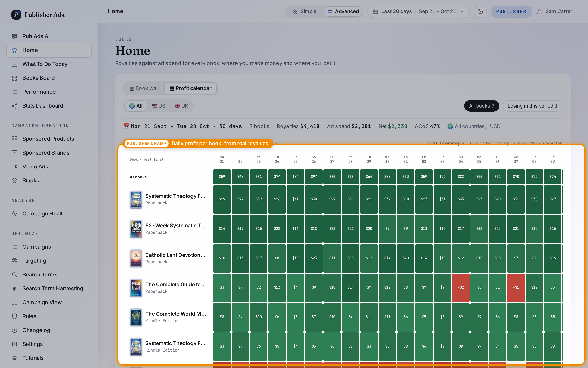The width and height of the screenshot is (588, 368).
Task: Open Books Board grid icon
Action: (x=14, y=78)
